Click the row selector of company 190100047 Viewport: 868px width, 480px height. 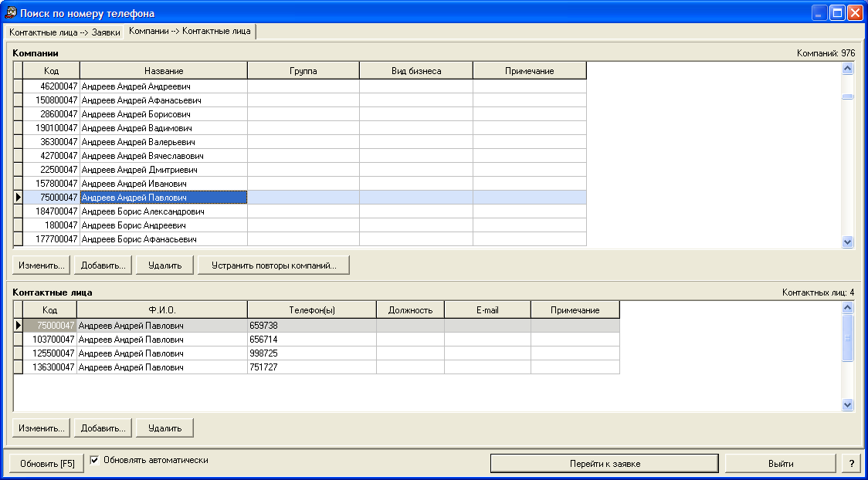click(19, 128)
